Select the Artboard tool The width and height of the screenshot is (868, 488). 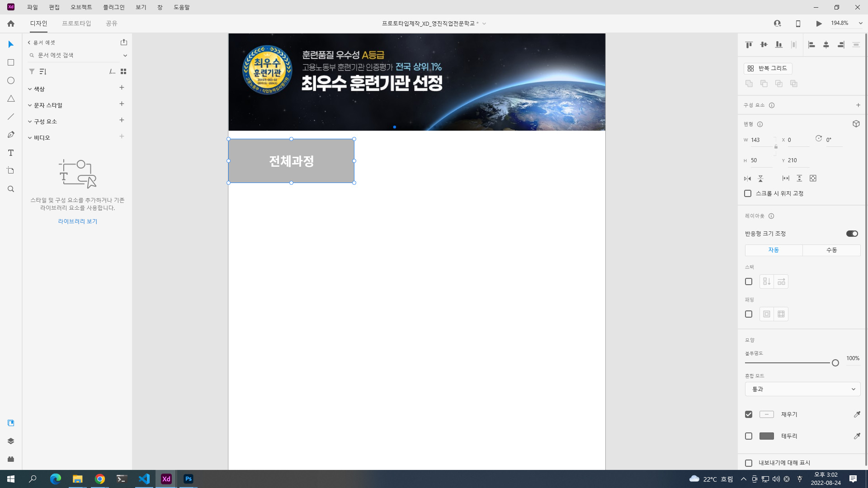tap(11, 171)
